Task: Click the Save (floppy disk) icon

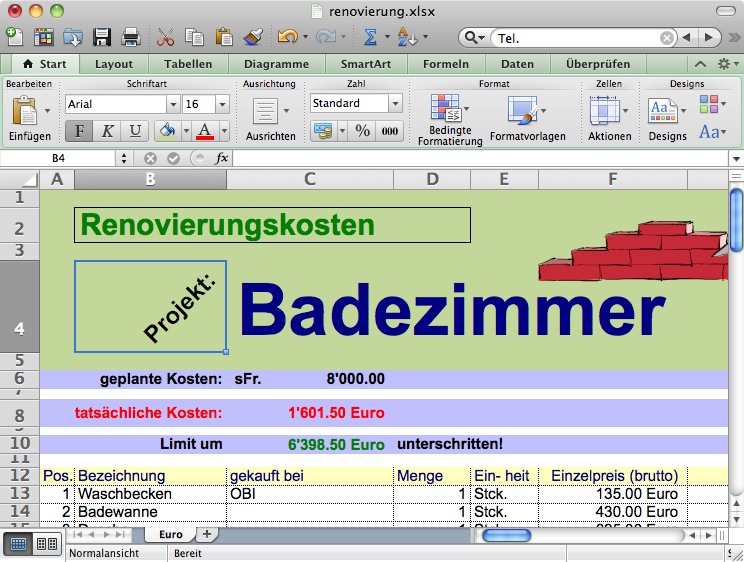Action: (x=102, y=37)
